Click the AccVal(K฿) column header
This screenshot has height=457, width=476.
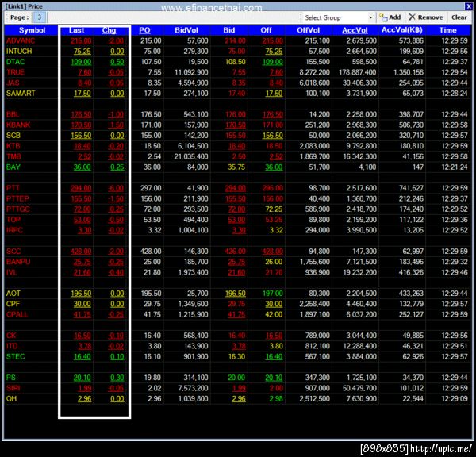(x=402, y=30)
